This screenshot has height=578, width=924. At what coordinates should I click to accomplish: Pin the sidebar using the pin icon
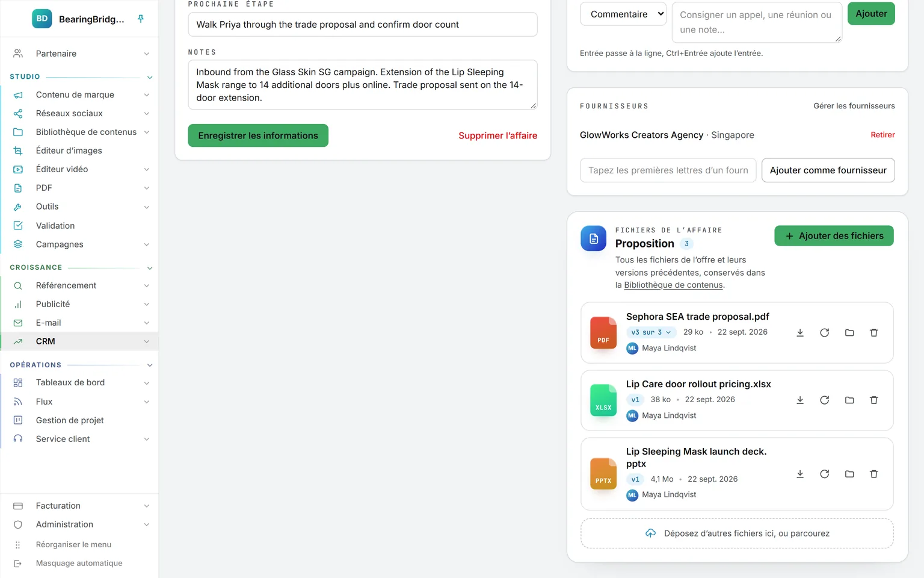point(141,19)
